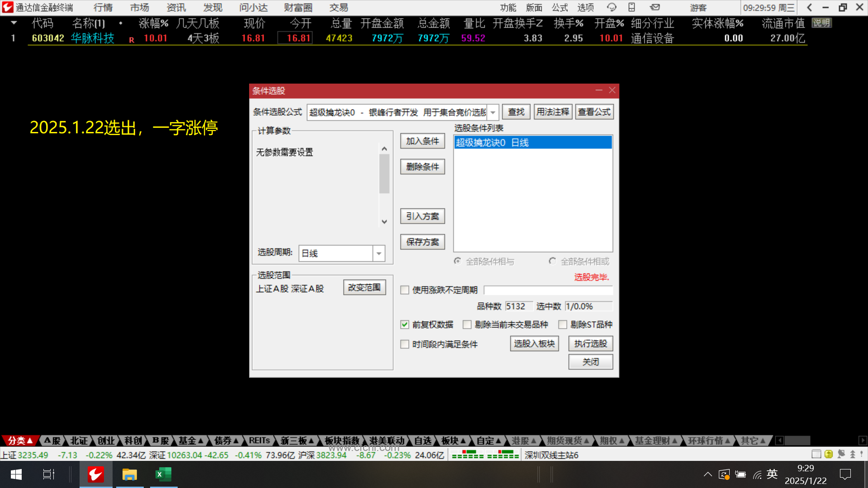The height and width of the screenshot is (488, 868).
Task: Open the 行情 menu
Action: [103, 7]
